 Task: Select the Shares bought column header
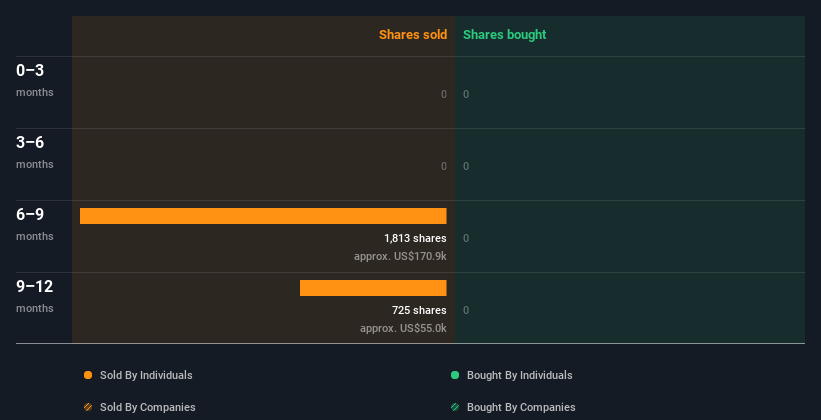505,35
